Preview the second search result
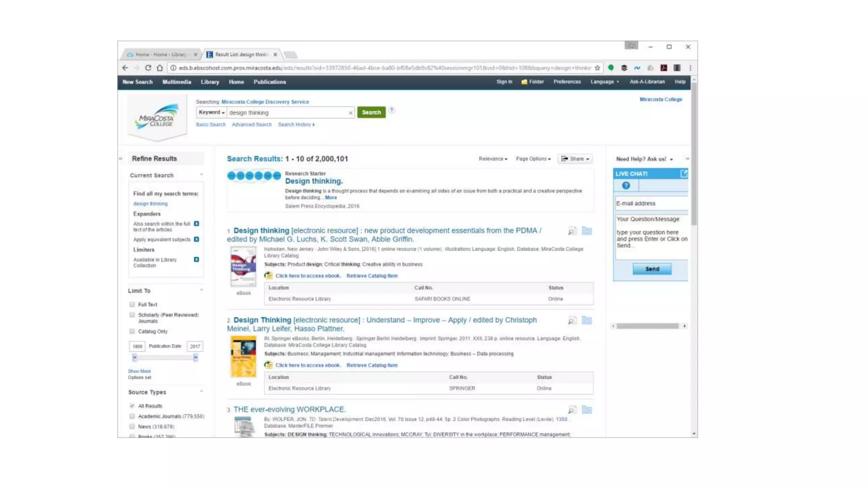Viewport: 868px width, 488px height. tap(572, 321)
